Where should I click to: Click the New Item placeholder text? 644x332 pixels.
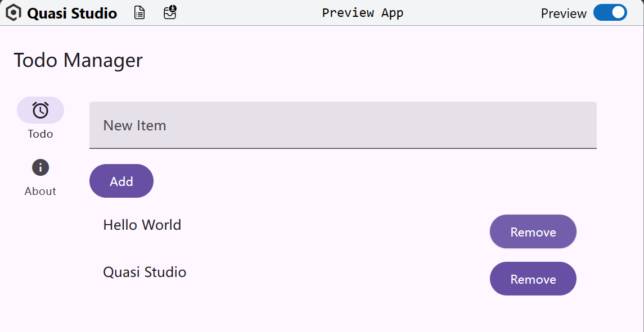click(x=135, y=126)
